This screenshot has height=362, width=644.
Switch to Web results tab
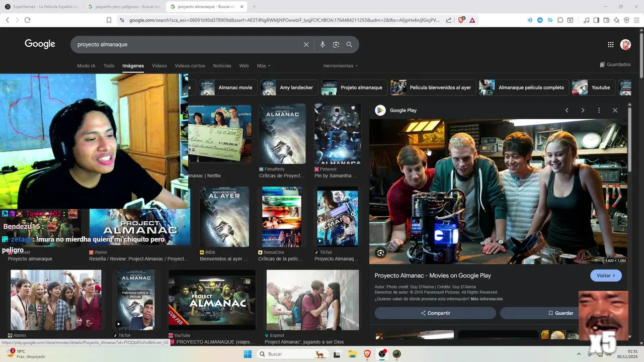point(244,66)
